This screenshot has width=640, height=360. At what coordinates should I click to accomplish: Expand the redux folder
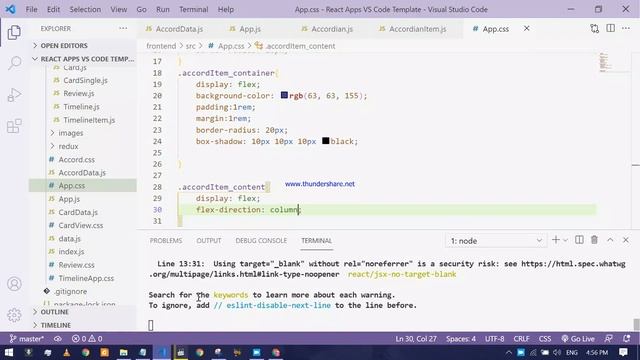(x=68, y=146)
